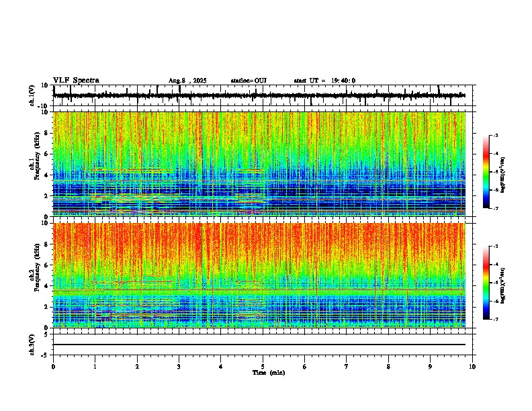The width and height of the screenshot is (532, 411).
Task: Click the "8" kHz tick on ch.2 frequency axis
Action: (x=46, y=244)
